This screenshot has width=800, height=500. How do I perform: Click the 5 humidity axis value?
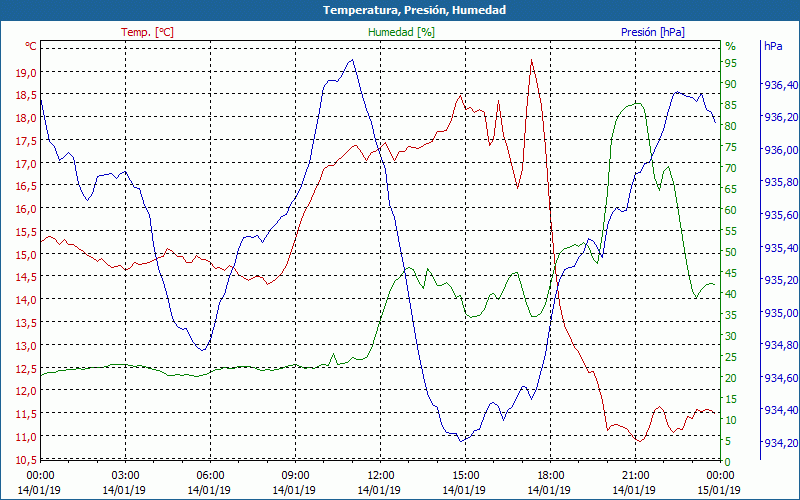pos(728,441)
